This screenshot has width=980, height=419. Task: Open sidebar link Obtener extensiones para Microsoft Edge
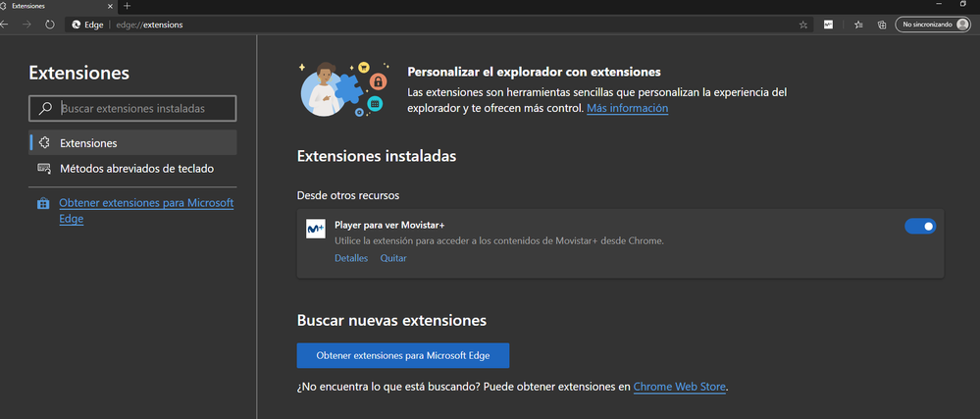point(146,211)
